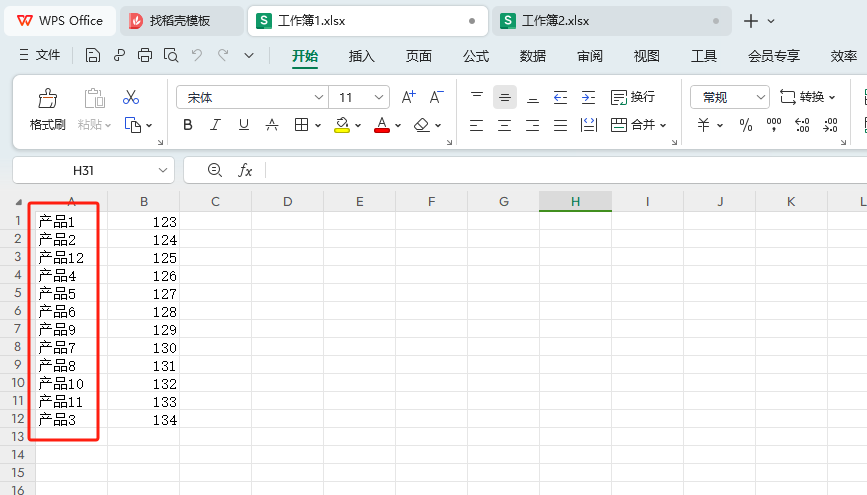Viewport: 867px width, 495px height.
Task: Click the Insert Function fx icon
Action: point(245,170)
